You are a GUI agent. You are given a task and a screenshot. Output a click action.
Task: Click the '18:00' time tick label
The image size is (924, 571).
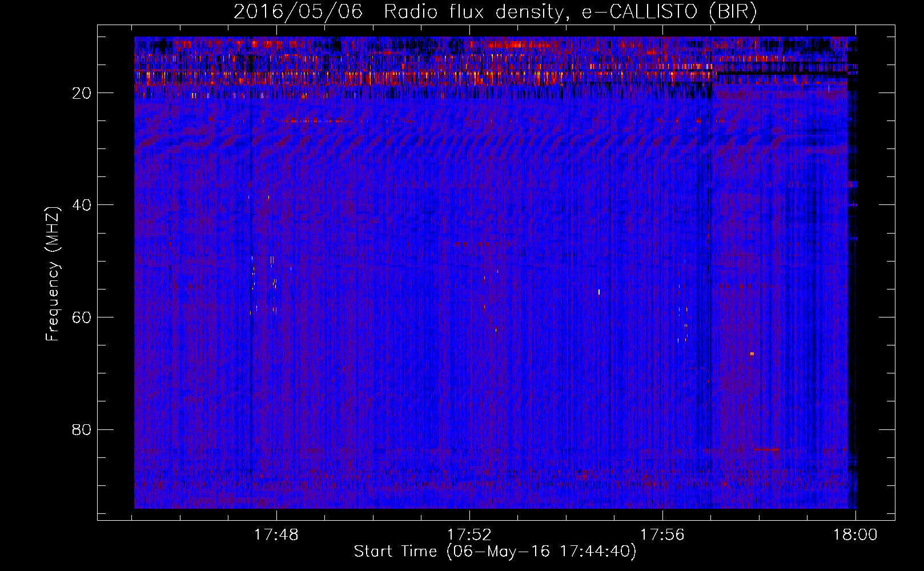click(855, 535)
